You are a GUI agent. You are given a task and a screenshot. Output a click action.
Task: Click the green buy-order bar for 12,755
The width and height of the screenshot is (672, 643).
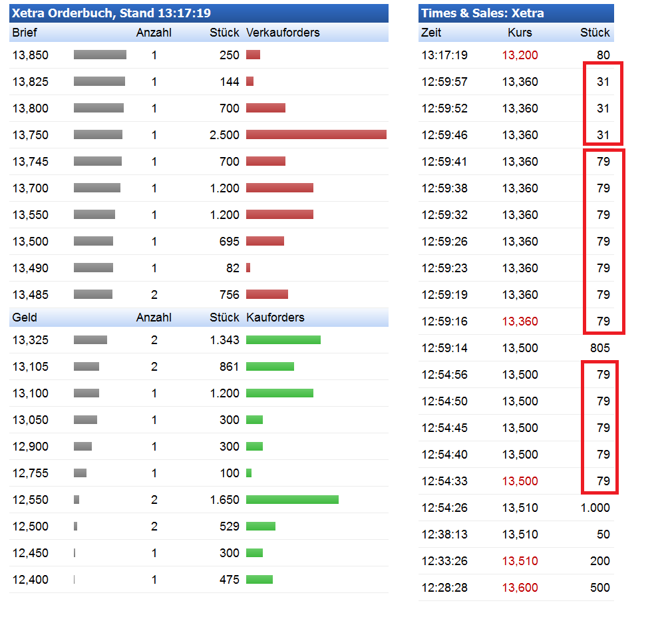click(249, 473)
